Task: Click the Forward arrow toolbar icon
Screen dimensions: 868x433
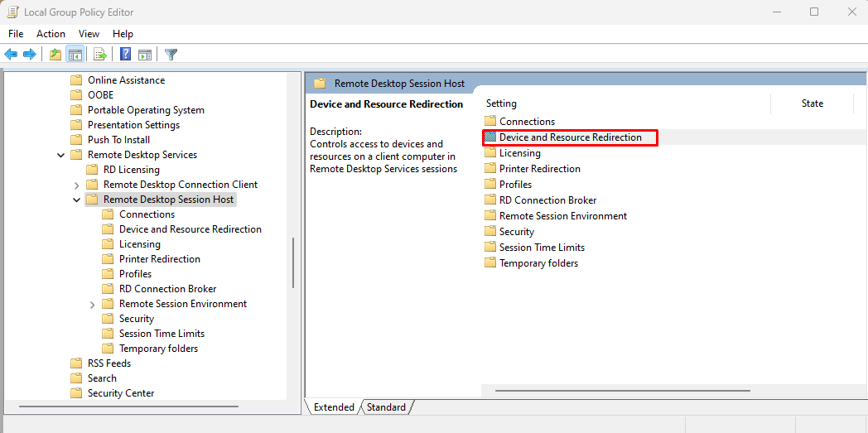Action: click(29, 54)
